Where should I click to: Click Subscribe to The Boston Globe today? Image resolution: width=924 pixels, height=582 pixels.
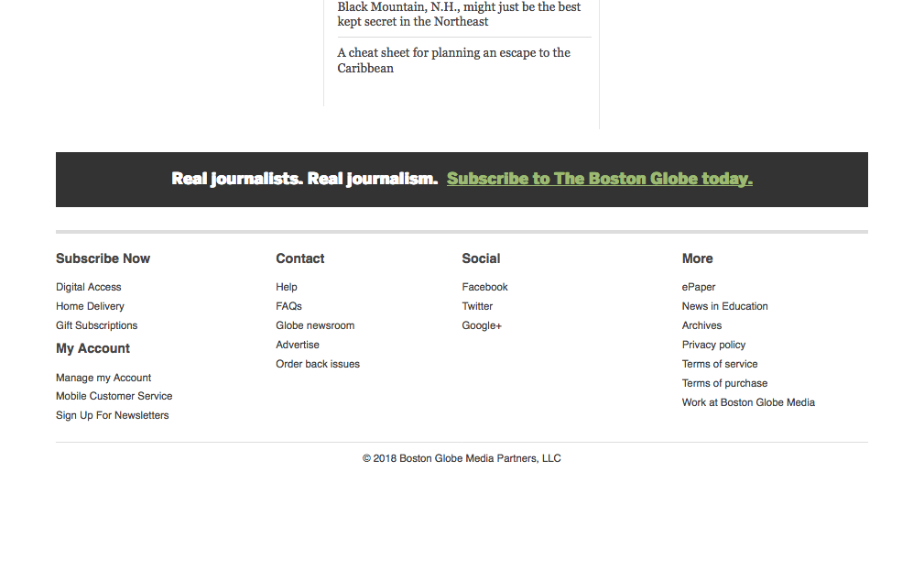click(x=599, y=179)
